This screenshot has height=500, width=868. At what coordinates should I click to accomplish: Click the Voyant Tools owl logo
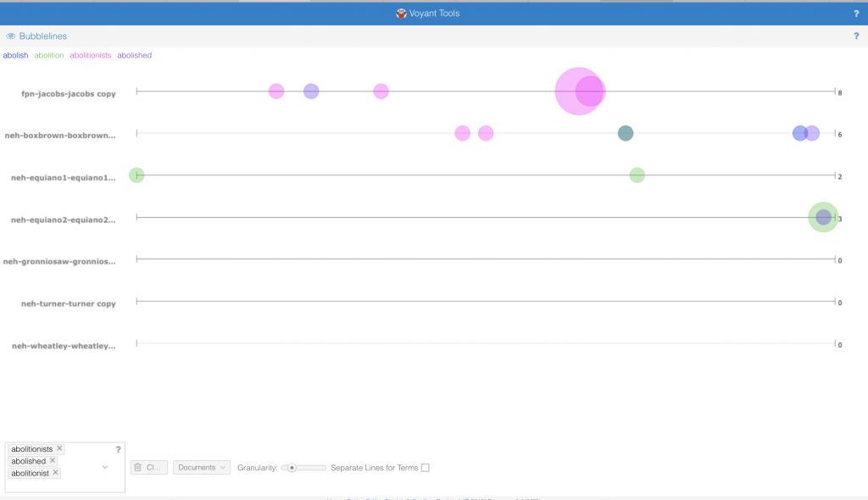[x=401, y=14]
